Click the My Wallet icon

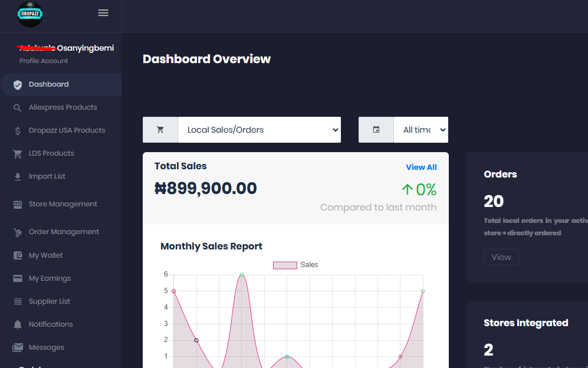(18, 256)
